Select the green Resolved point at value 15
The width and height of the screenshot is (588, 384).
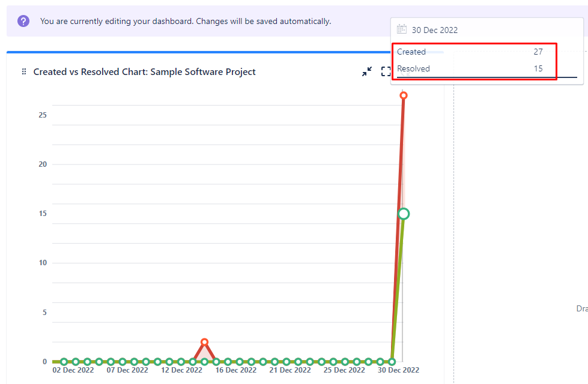403,214
